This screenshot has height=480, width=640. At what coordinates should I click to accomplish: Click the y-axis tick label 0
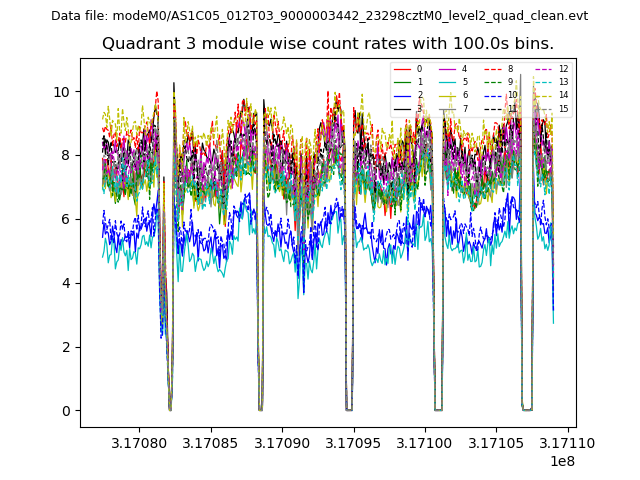66,411
